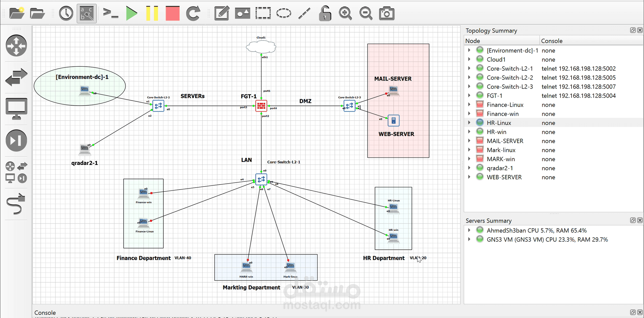Image resolution: width=644 pixels, height=318 pixels.
Task: Select the Draw a rectangle tool
Action: [x=263, y=13]
